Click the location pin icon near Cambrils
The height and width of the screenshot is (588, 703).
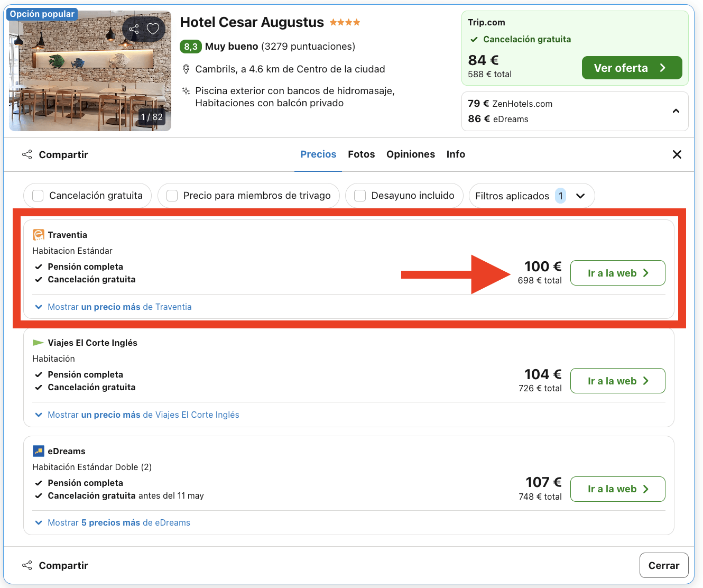click(x=186, y=69)
